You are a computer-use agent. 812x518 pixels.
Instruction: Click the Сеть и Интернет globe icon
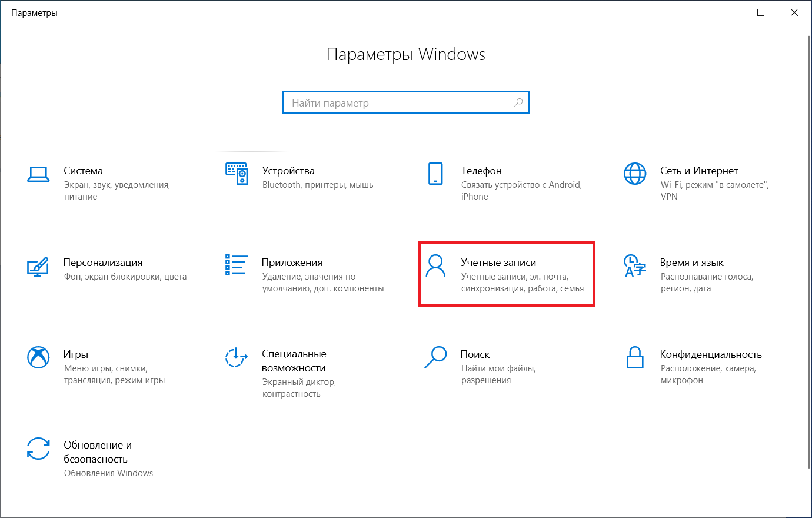634,174
